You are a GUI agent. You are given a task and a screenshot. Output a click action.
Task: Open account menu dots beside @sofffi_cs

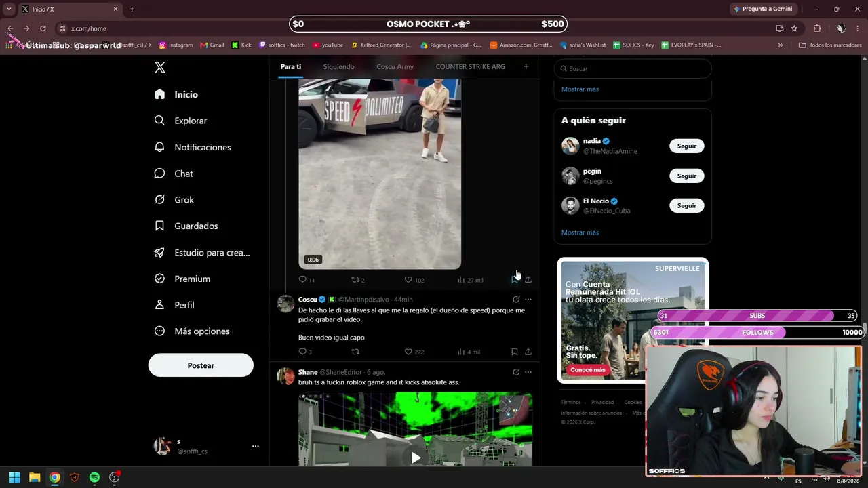coord(256,446)
